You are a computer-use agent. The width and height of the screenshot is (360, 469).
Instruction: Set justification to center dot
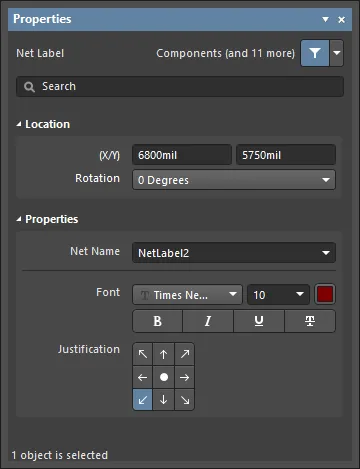click(x=164, y=377)
